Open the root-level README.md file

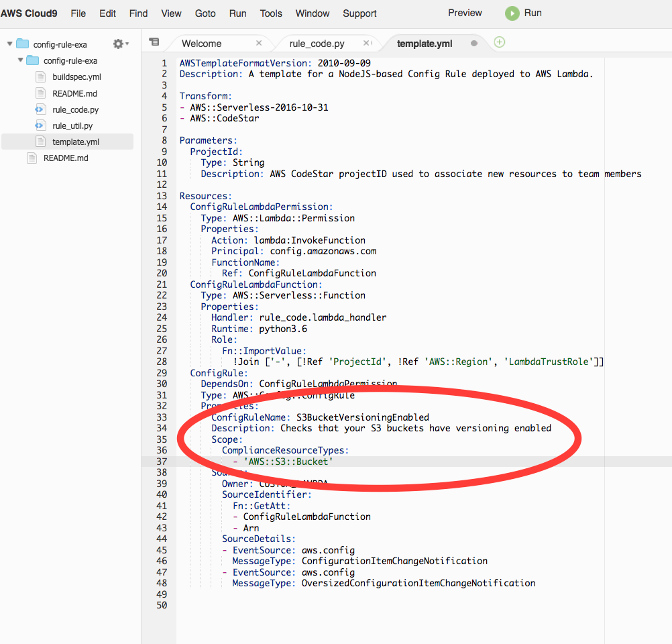click(x=66, y=158)
